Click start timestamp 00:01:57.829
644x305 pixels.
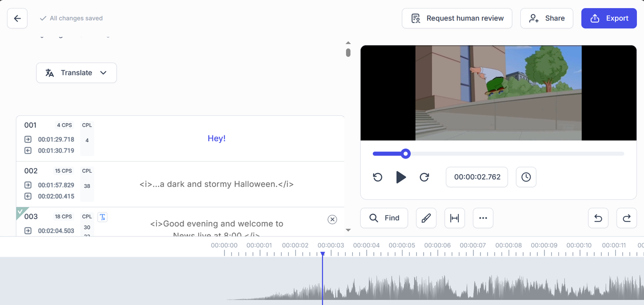click(56, 185)
